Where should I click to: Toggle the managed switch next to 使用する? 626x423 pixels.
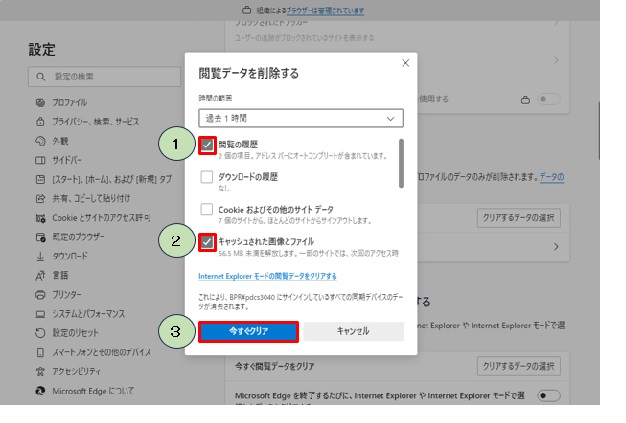549,99
